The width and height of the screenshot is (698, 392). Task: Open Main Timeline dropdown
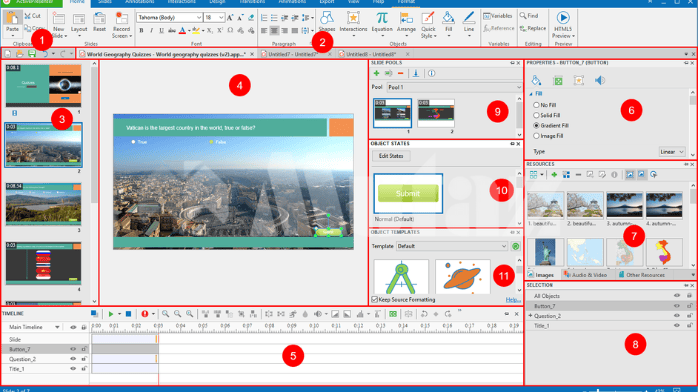coord(57,327)
